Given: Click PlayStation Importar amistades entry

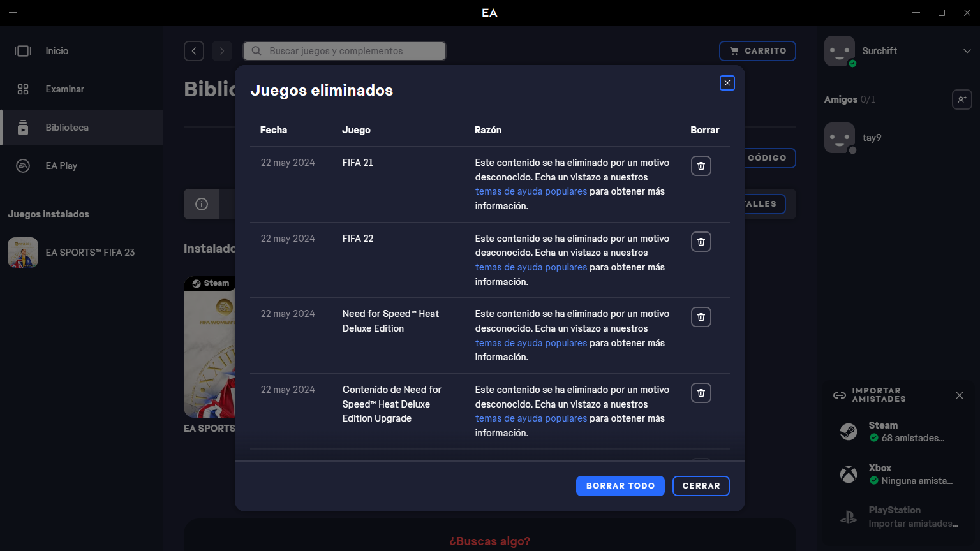Looking at the screenshot, I should [x=898, y=517].
